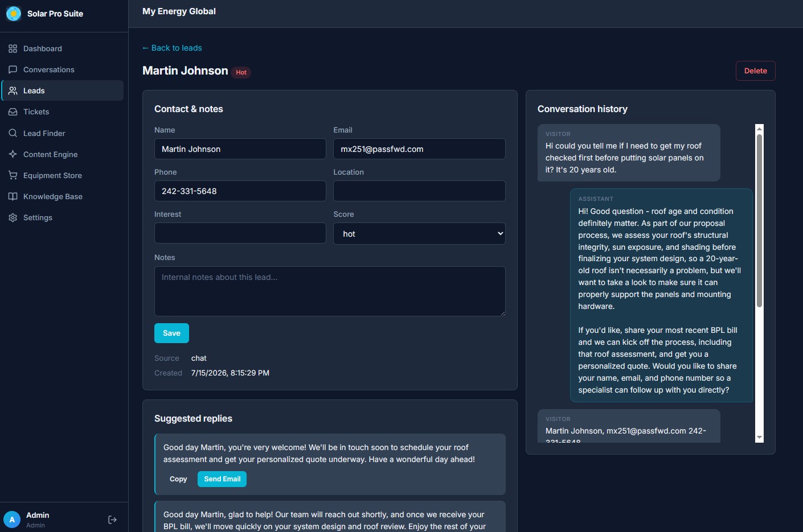This screenshot has height=532, width=803.
Task: Click the Equipment Store cart icon
Action: click(13, 175)
